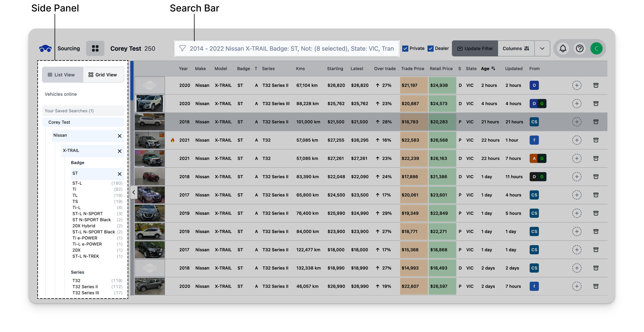Switch to Grid View
Image resolution: width=644 pixels, height=332 pixels.
tap(103, 75)
